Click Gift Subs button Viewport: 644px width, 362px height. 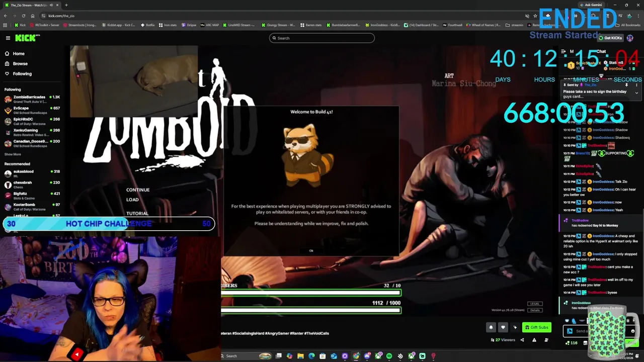coord(537,327)
